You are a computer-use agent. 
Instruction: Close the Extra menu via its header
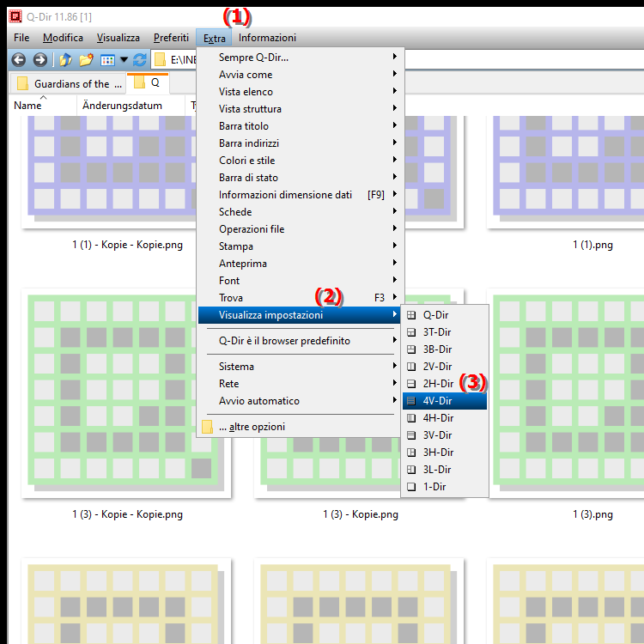(214, 38)
